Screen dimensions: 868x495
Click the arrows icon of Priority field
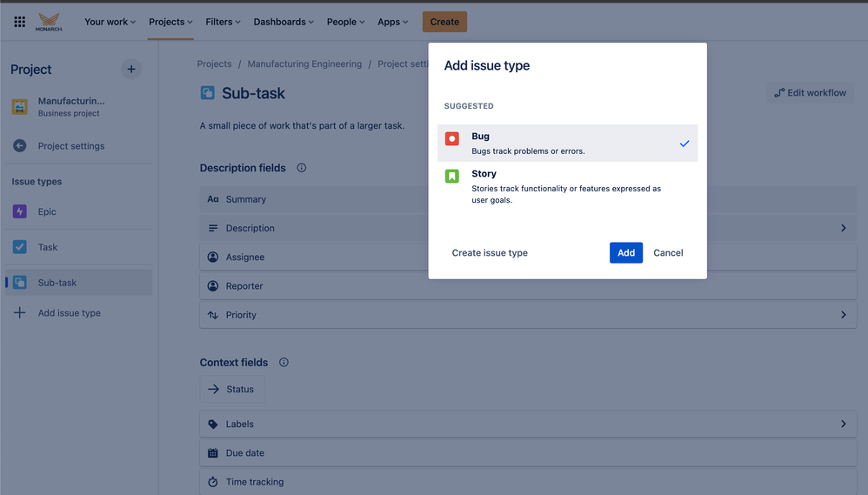click(213, 315)
